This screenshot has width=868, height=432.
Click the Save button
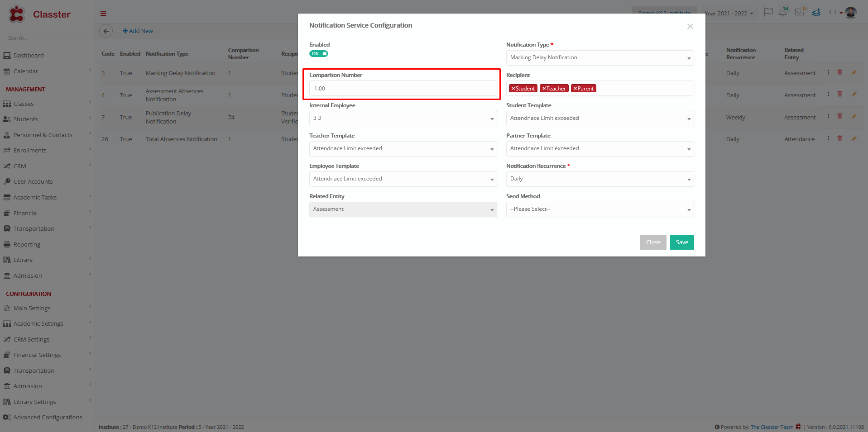point(682,242)
